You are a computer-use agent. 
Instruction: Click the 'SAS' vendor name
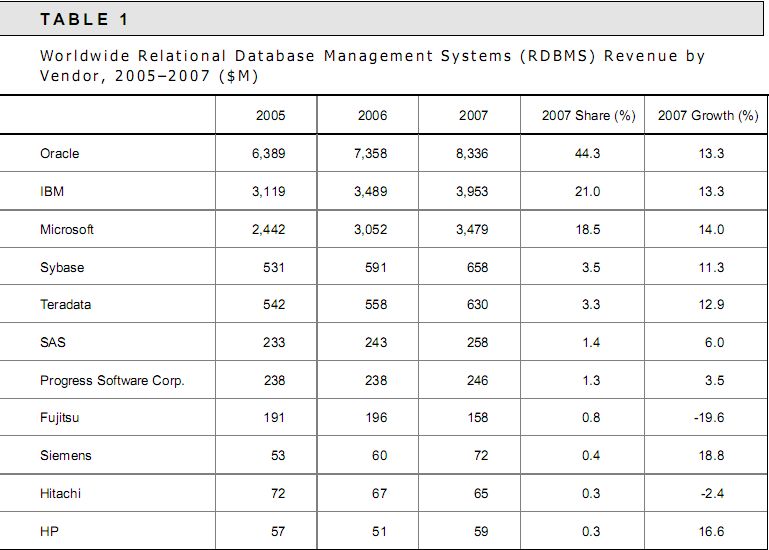tap(53, 342)
